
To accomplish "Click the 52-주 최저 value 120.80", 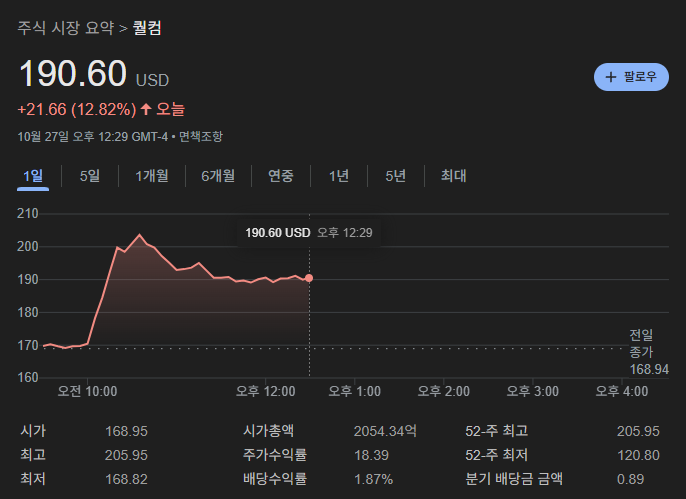I will point(638,455).
